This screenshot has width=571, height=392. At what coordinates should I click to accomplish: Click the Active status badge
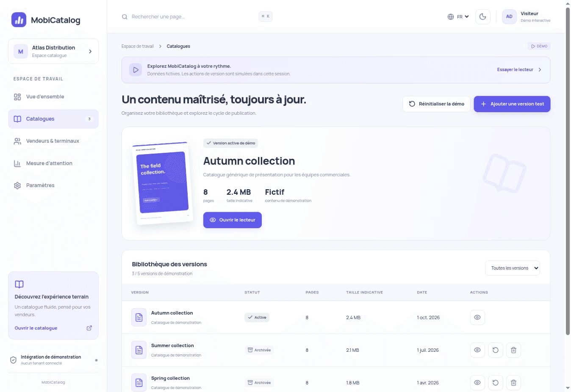click(x=257, y=317)
